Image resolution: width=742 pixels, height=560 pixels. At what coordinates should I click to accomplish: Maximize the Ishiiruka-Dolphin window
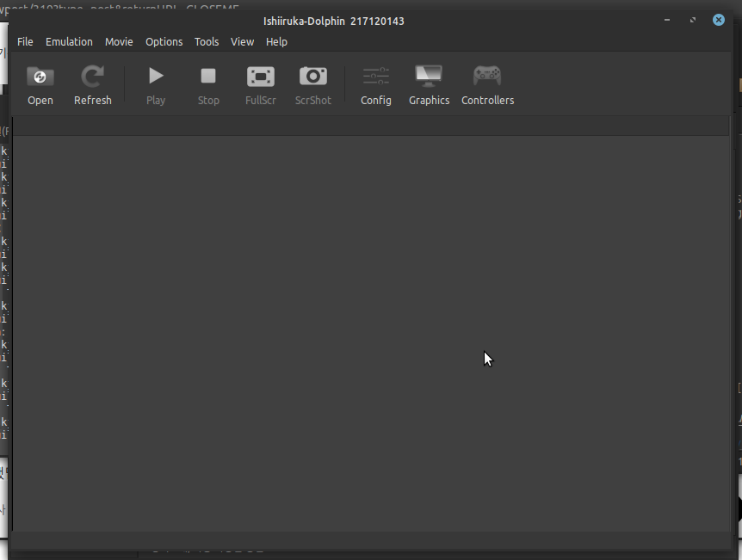(693, 20)
